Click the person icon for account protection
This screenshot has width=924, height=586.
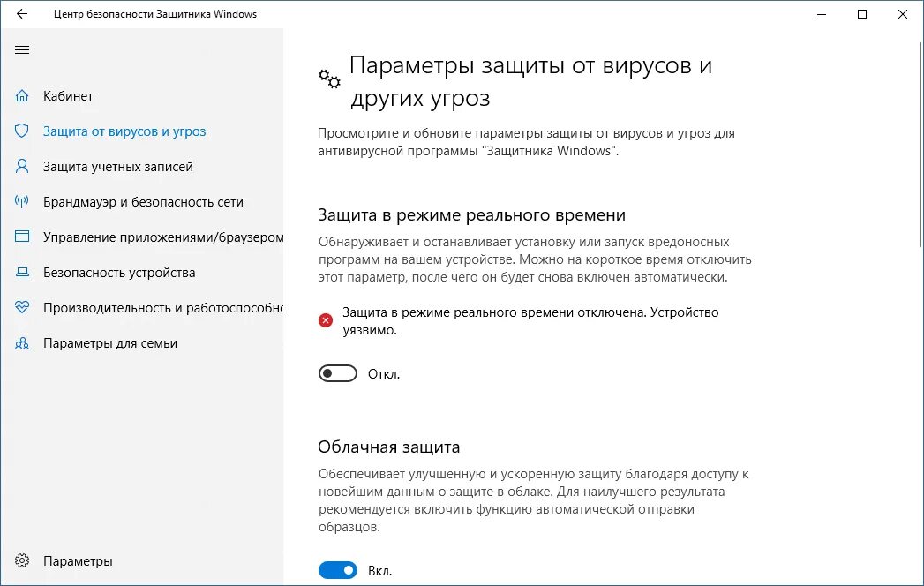(x=22, y=166)
